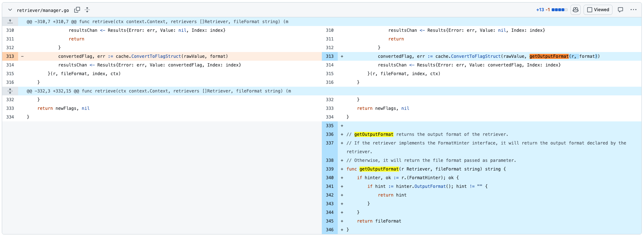Screen dimensions: 644x237
Task: Click the +13 -1 diffstat indicator
Action: click(552, 10)
